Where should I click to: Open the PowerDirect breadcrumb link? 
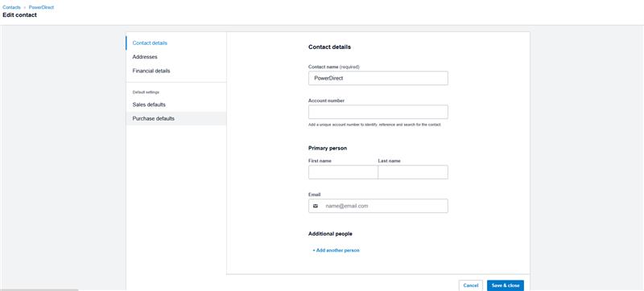pos(41,7)
